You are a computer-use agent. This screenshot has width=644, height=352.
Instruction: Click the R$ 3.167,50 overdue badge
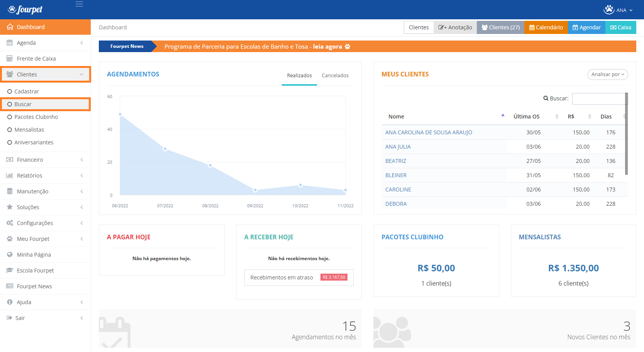[334, 278]
